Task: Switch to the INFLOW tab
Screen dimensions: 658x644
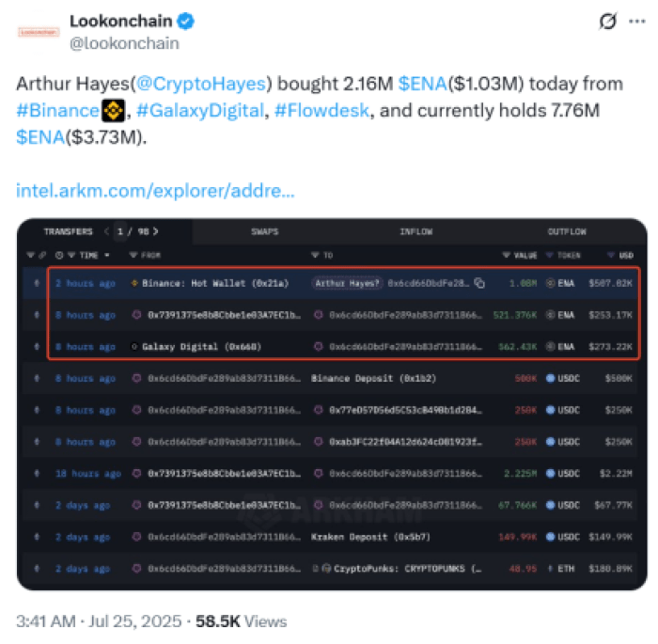Action: (415, 231)
